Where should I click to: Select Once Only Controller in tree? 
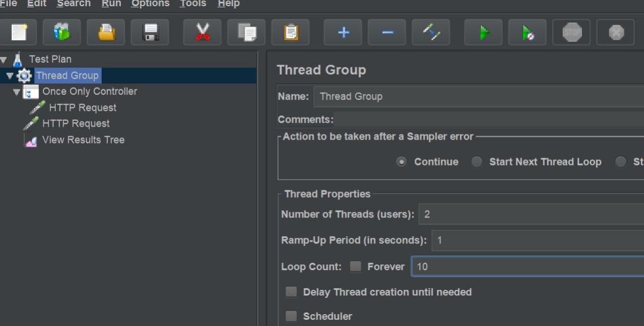click(89, 92)
